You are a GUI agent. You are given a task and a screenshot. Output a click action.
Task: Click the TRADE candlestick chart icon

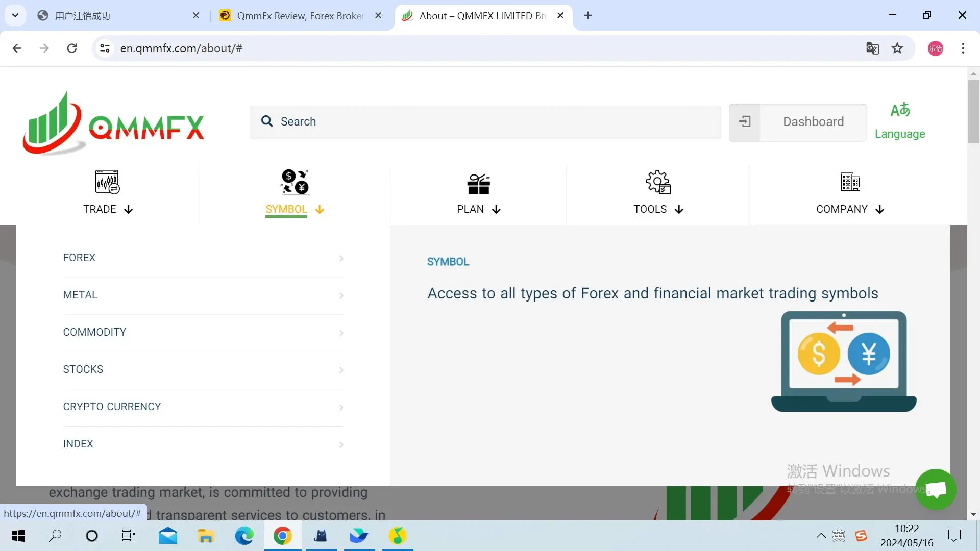click(107, 182)
